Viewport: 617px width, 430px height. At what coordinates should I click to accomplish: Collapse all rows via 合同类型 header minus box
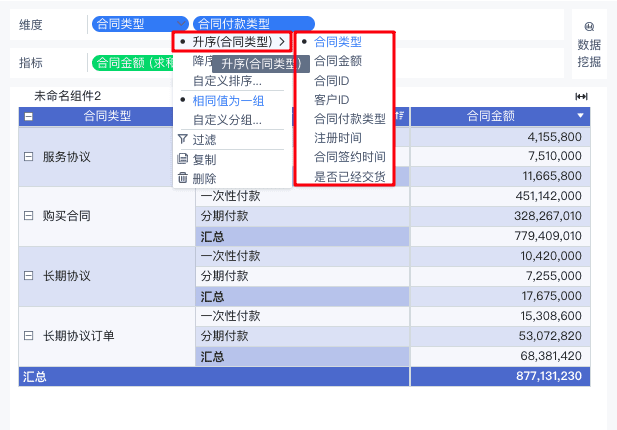tap(28, 116)
